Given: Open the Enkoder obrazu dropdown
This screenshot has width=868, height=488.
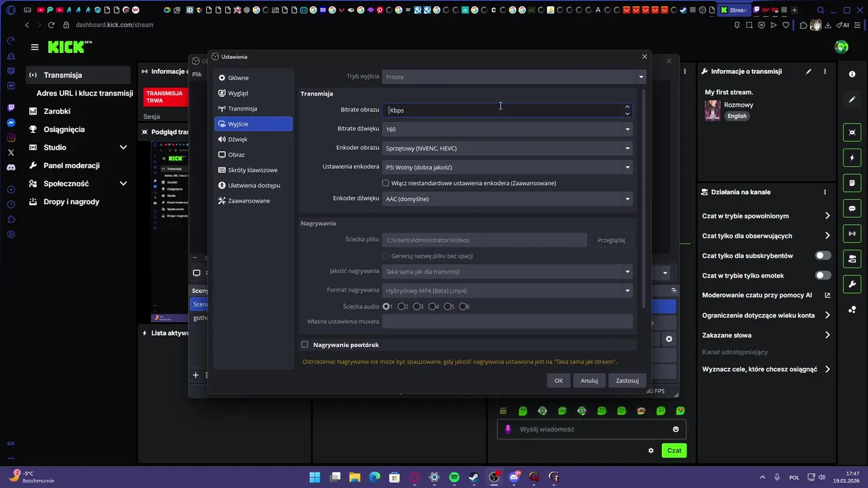Looking at the screenshot, I should [507, 148].
